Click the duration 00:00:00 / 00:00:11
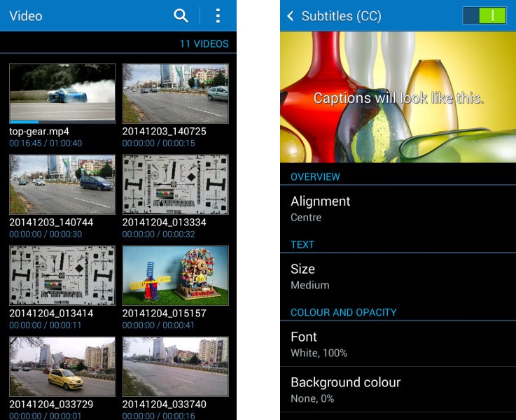 click(45, 325)
